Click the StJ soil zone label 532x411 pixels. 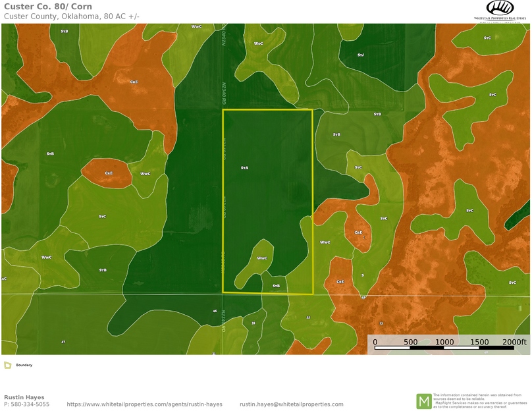pyautogui.click(x=360, y=55)
